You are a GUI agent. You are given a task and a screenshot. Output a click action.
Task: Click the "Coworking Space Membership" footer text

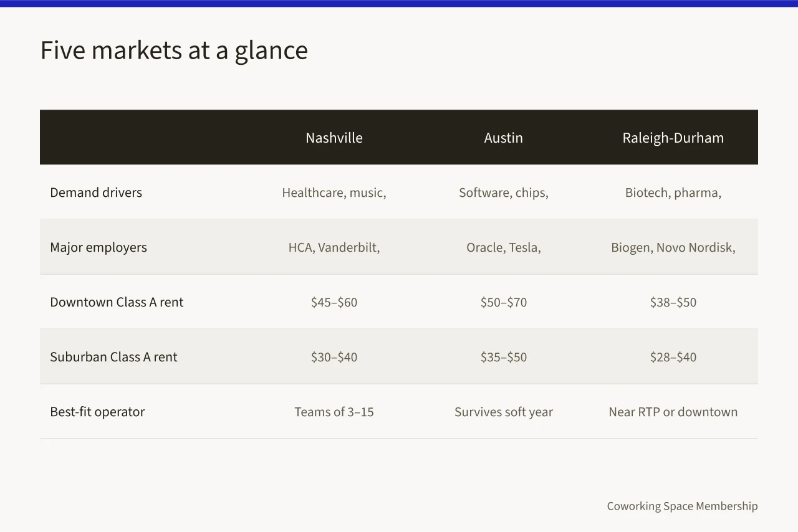[x=683, y=506]
